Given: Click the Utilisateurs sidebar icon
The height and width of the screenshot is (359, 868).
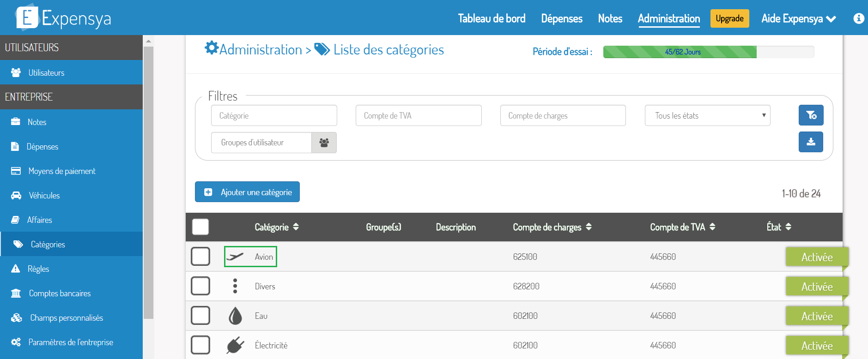Looking at the screenshot, I should pos(16,72).
